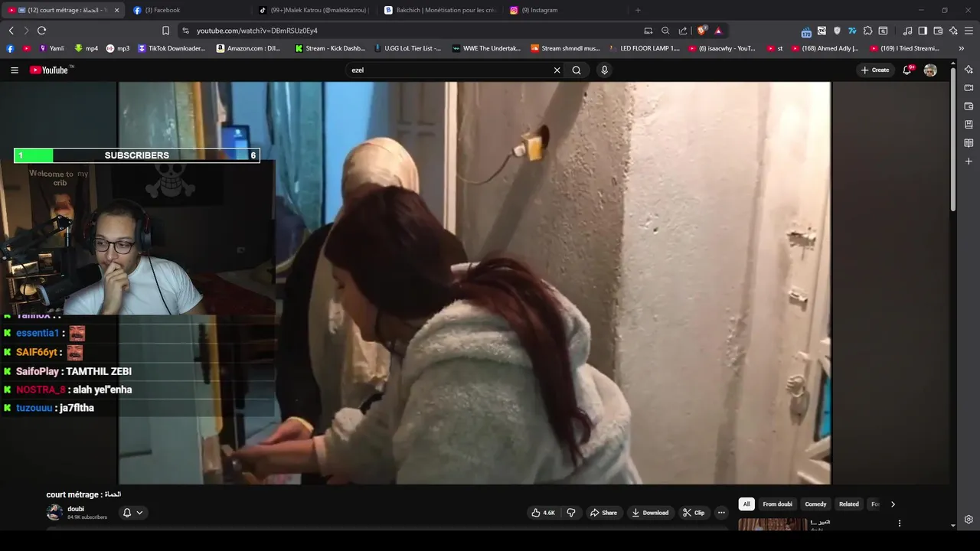Select the Comedy filter chip
The width and height of the screenshot is (980, 551).
(815, 504)
